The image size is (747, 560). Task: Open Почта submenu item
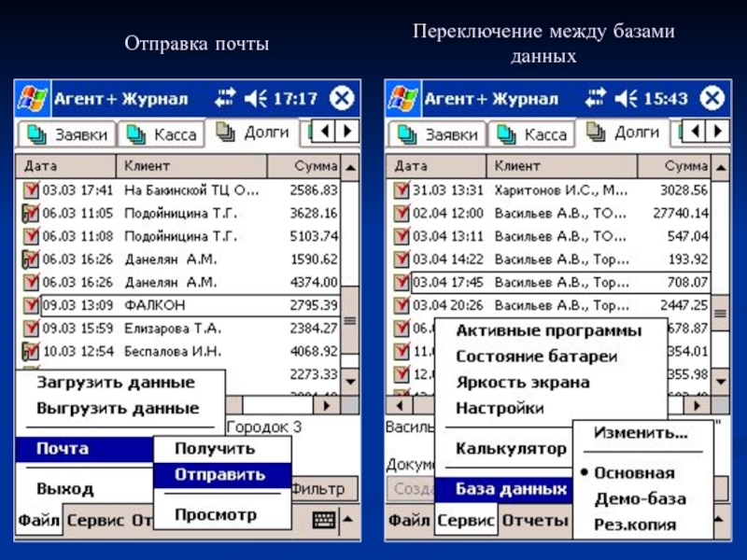(84, 449)
